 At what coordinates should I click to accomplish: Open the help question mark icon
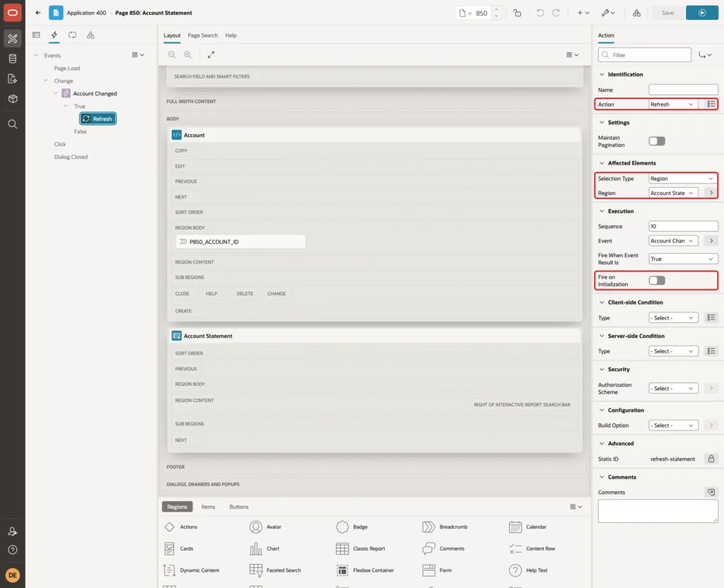(13, 550)
